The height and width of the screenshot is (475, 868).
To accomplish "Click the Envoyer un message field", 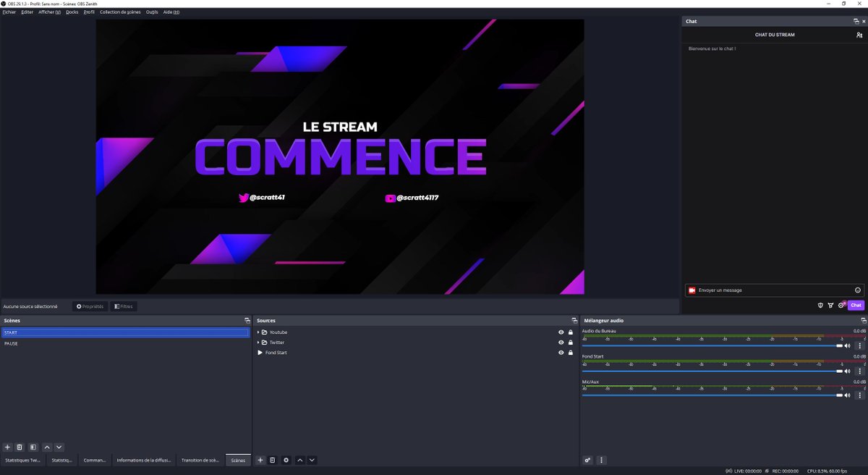I will point(774,290).
